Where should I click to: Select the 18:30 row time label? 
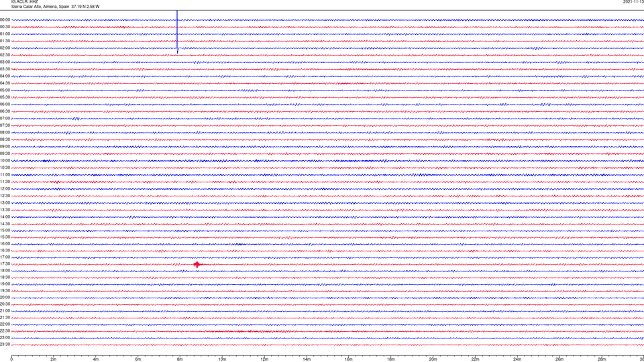[5, 277]
